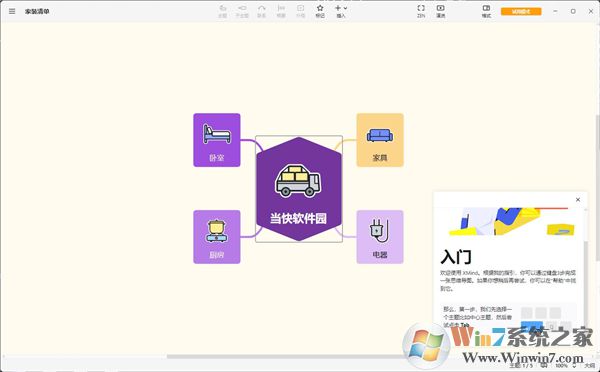
Task: Select the furniture topic with sofa icon
Action: 380,140
